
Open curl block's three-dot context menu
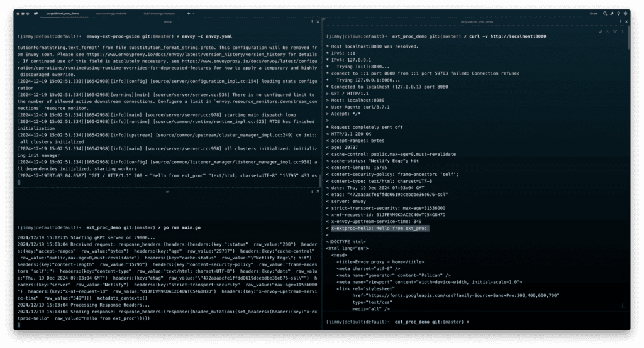tap(623, 31)
